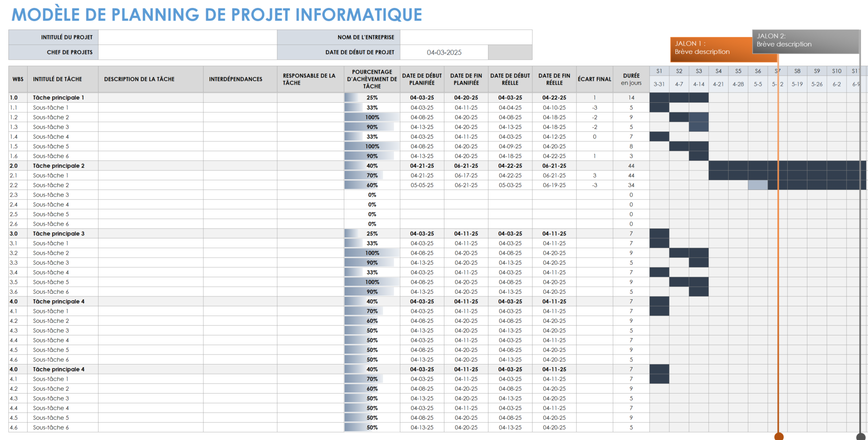Click the gray milestone marker circle at bottom
This screenshot has height=440, width=868.
click(861, 437)
